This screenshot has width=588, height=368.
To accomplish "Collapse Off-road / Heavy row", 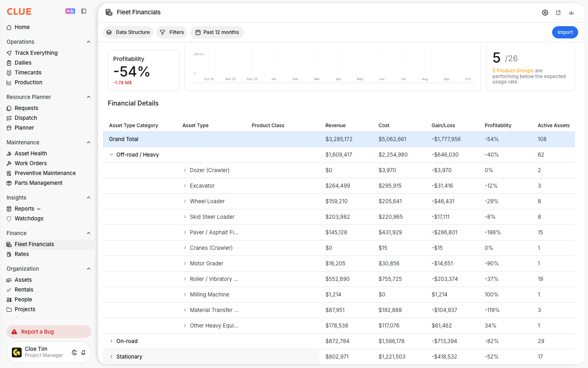I will pos(111,155).
